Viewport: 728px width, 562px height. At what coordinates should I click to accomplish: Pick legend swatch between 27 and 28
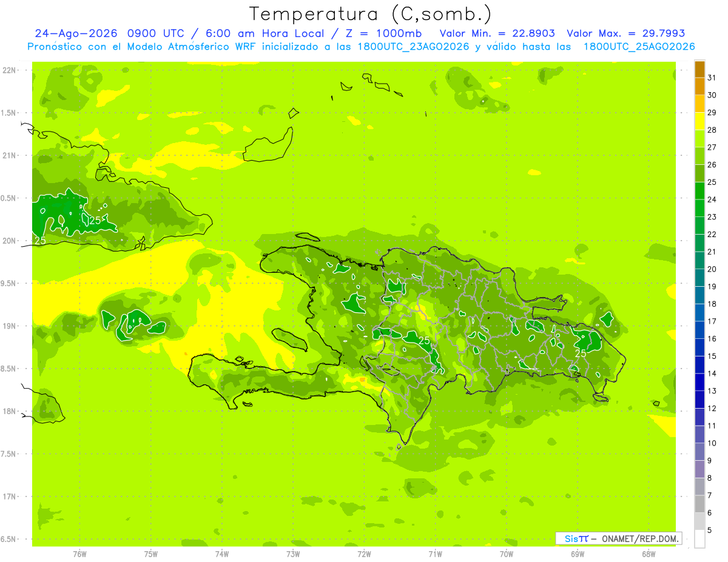tap(699, 139)
